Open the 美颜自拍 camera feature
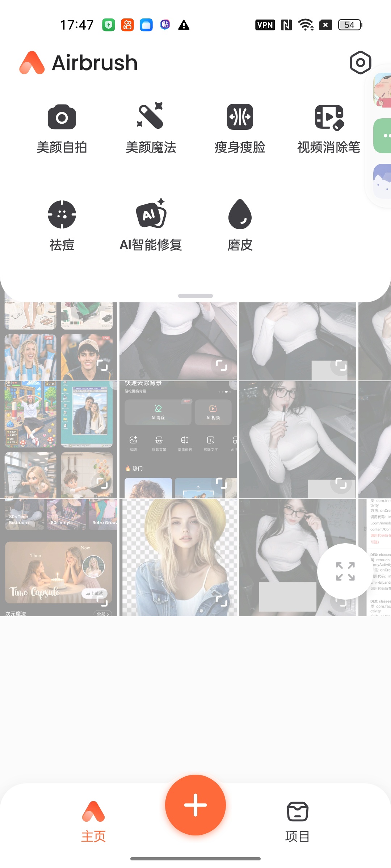This screenshot has width=391, height=868. (x=62, y=129)
